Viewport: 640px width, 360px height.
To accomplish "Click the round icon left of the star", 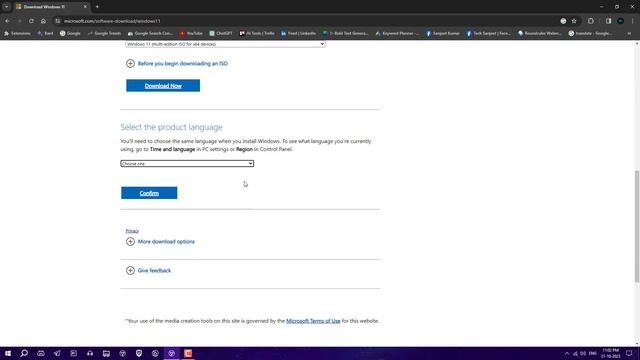I will [x=563, y=21].
